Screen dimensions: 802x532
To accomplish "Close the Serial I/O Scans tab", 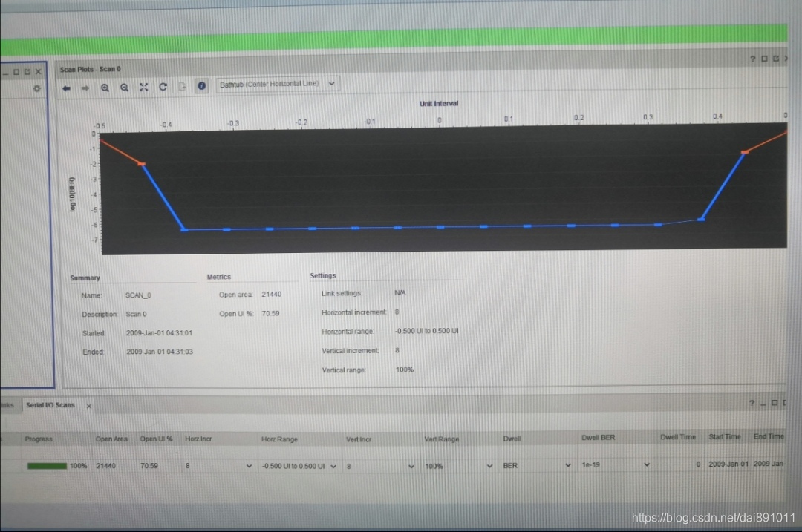I will click(x=89, y=407).
